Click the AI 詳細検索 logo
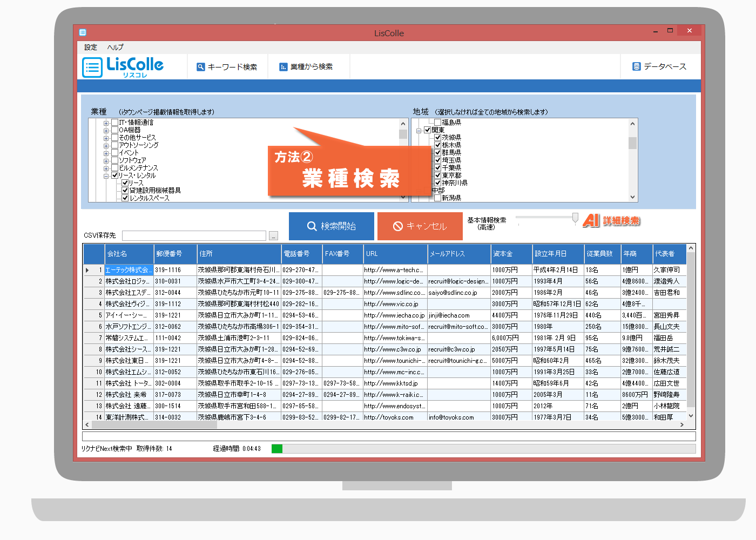Image resolution: width=756 pixels, height=540 pixels. pyautogui.click(x=611, y=220)
